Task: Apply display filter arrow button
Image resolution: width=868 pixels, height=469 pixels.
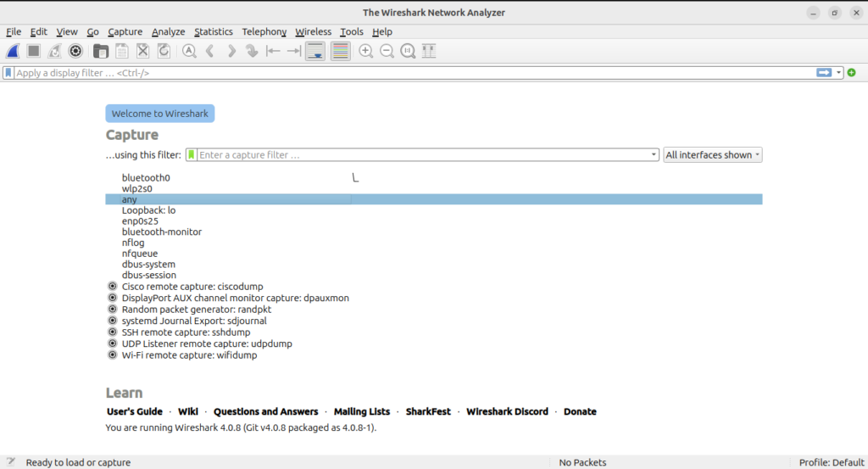Action: click(824, 73)
